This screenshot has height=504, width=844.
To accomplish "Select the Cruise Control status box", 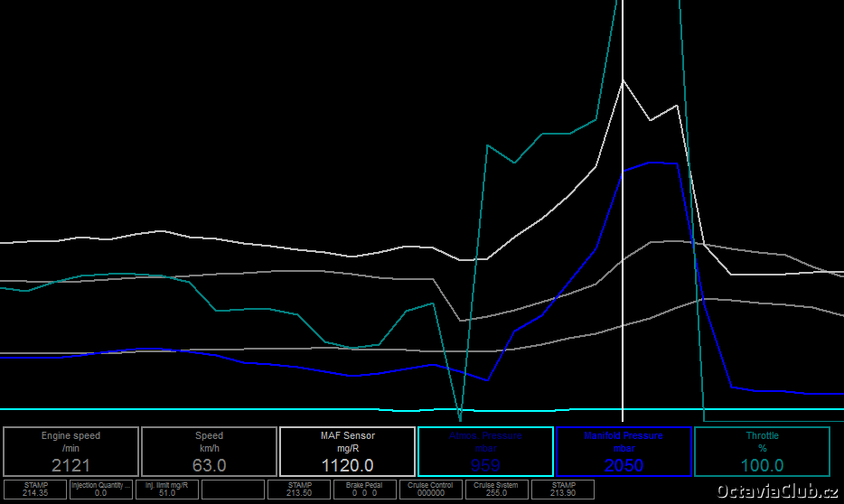I will click(430, 490).
